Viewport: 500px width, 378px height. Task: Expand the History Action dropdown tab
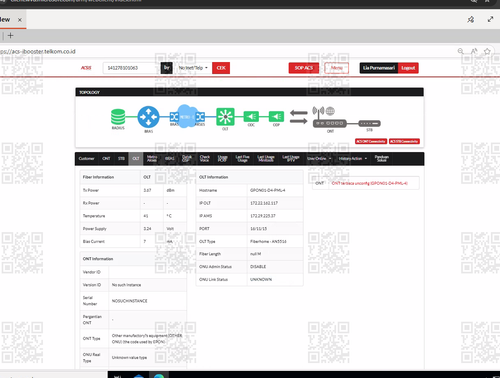[353, 159]
